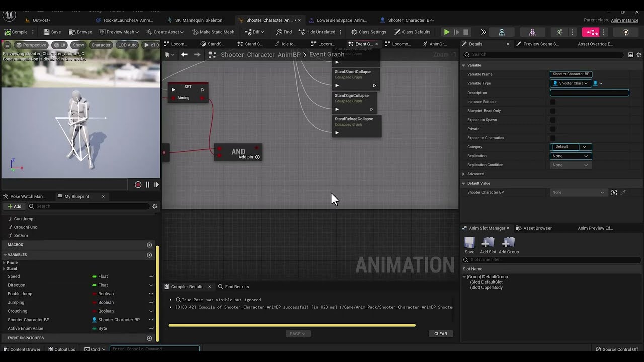
Task: Click the Stop simulation icon
Action: [466, 32]
